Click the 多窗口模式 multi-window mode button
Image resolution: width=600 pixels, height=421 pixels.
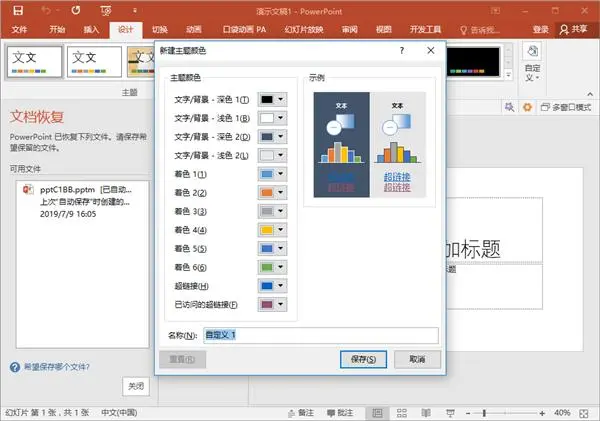(566, 108)
